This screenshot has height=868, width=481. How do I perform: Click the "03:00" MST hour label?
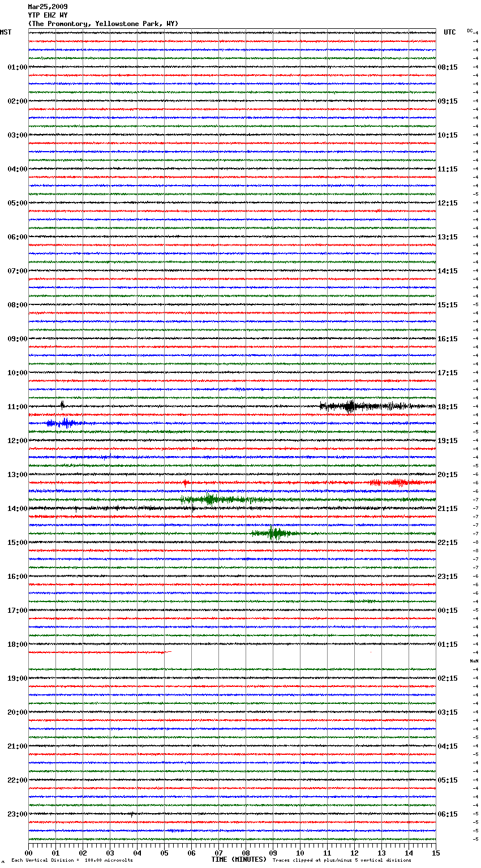[18, 135]
